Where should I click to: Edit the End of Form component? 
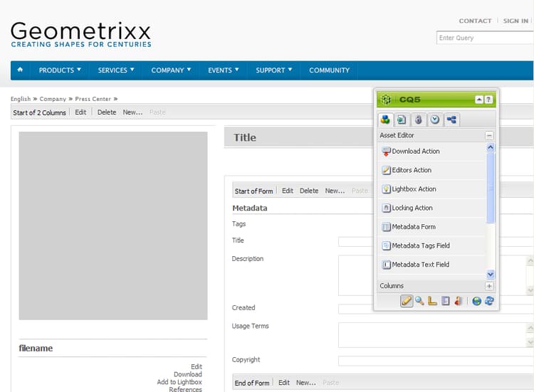(x=284, y=383)
